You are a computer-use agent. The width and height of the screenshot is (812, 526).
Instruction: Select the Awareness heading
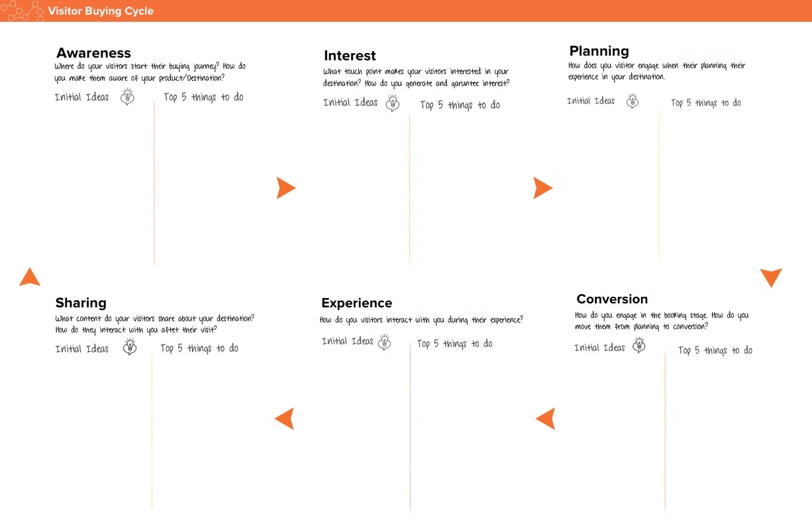(93, 53)
